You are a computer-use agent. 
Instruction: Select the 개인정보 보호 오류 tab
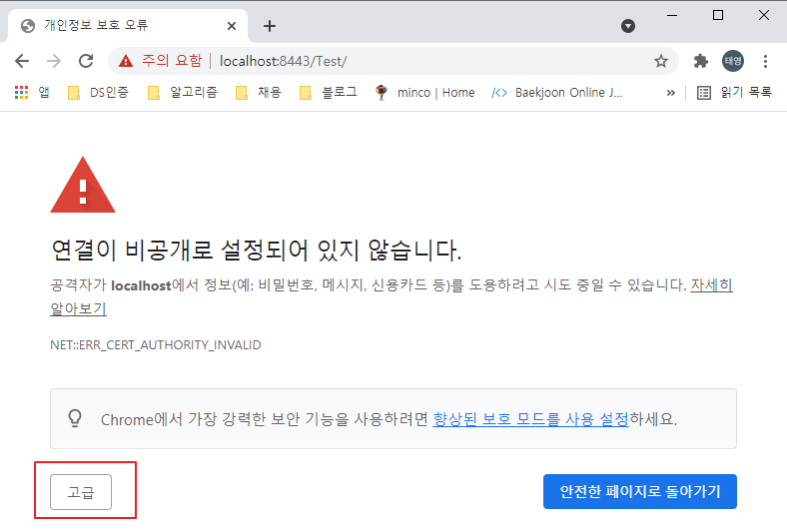(x=128, y=26)
